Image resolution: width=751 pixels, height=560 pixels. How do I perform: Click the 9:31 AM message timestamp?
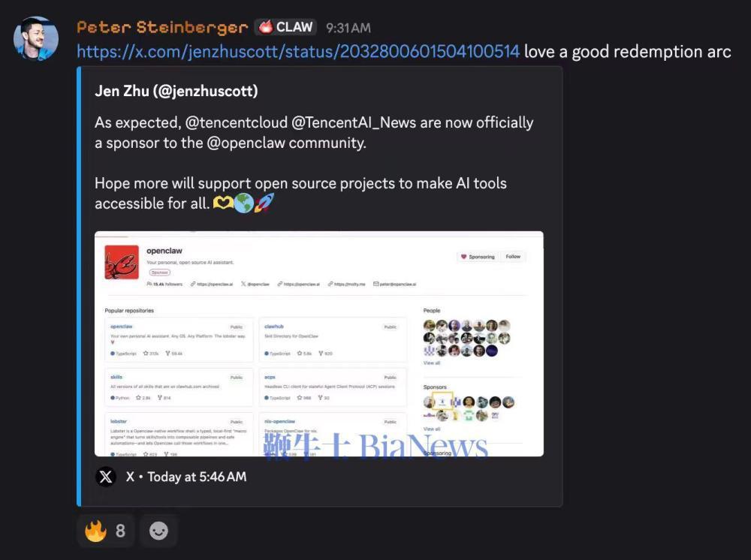point(348,28)
